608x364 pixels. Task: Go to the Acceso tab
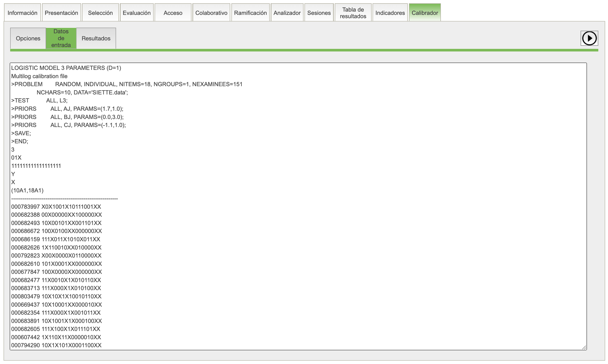coord(173,13)
